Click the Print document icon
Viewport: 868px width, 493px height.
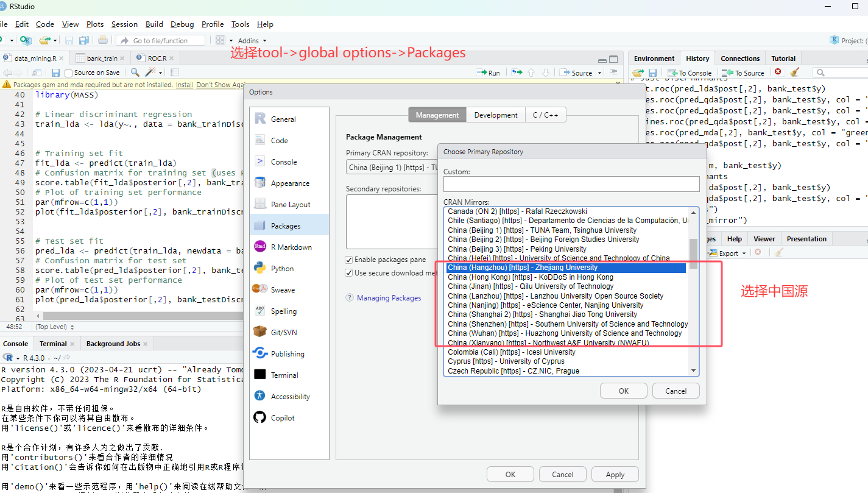point(103,40)
